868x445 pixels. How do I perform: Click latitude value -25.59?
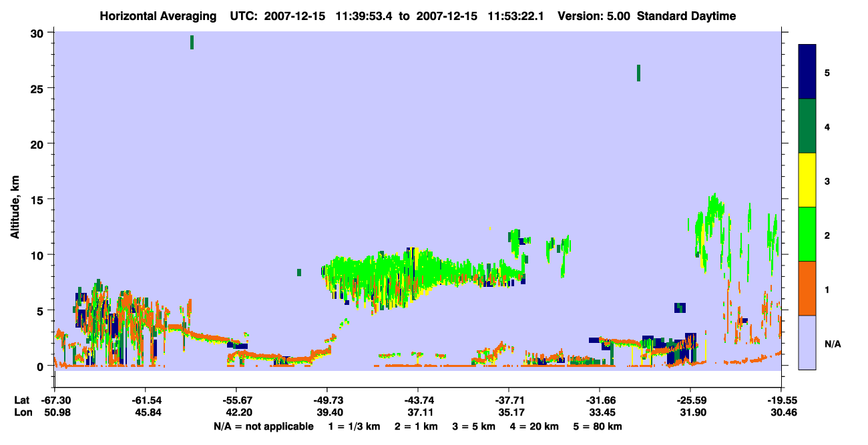(x=690, y=400)
